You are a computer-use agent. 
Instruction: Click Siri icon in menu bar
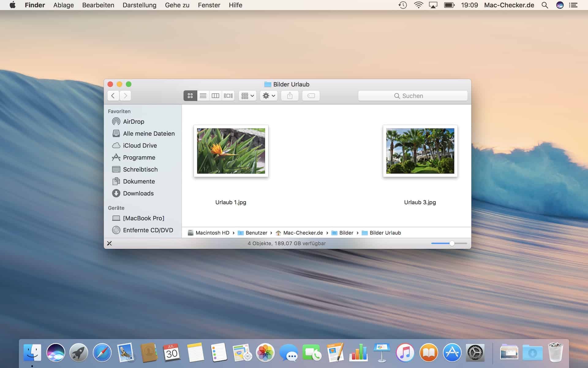(x=560, y=5)
